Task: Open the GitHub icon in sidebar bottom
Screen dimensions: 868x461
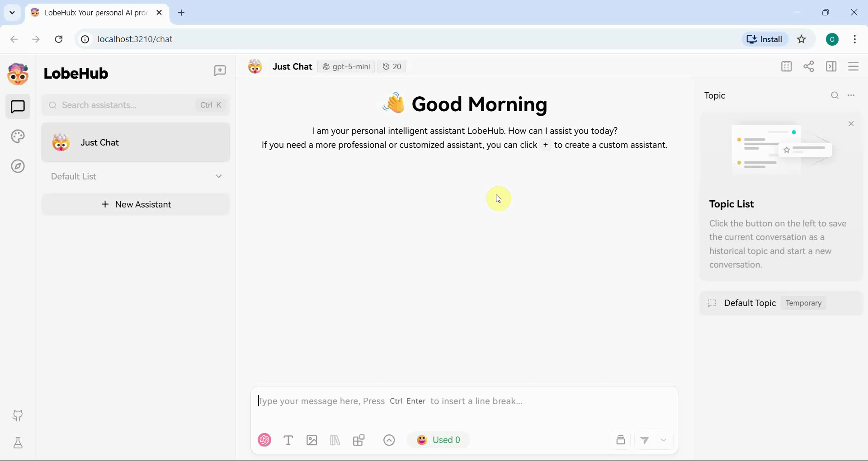Action: coord(18,416)
